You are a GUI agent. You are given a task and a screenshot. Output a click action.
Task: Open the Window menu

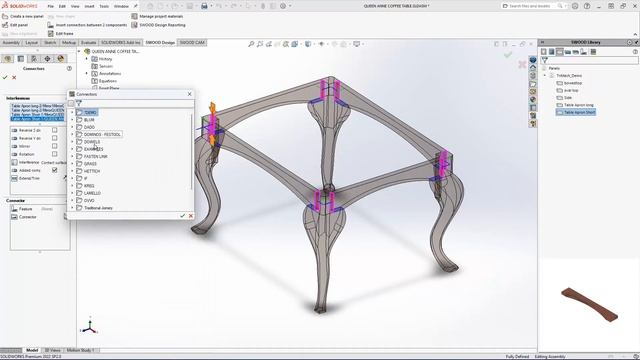click(x=121, y=6)
